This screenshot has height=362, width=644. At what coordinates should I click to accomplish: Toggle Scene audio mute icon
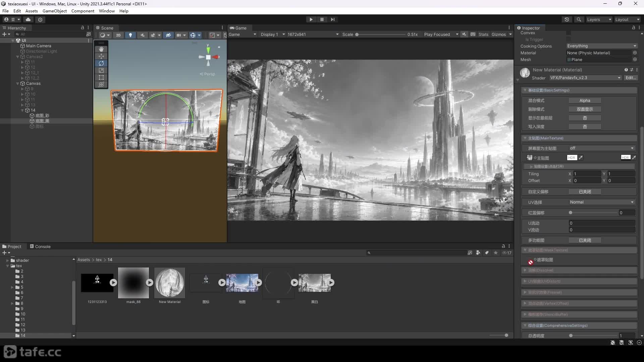tap(143, 35)
